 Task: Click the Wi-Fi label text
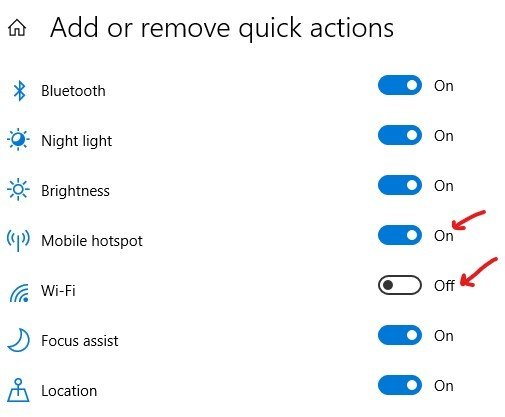58,290
